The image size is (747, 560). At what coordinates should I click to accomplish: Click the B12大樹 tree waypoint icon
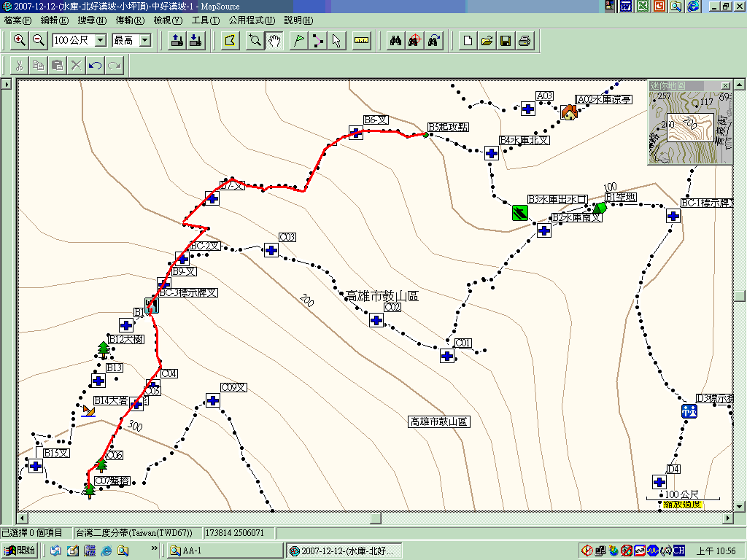pos(104,350)
